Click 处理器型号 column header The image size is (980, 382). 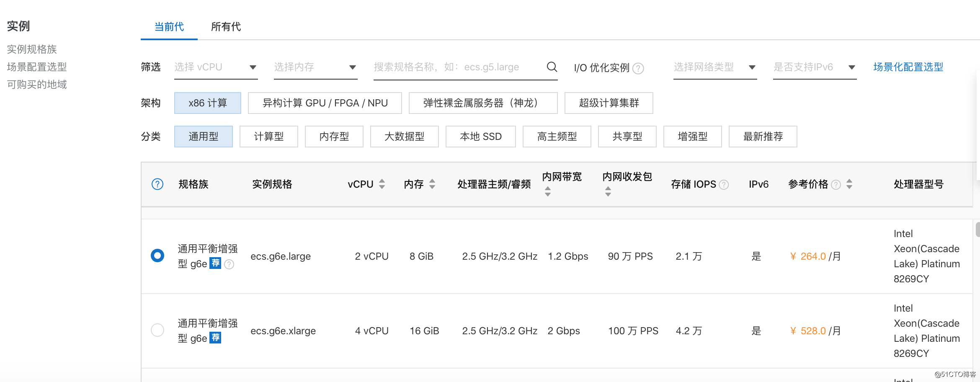point(918,184)
